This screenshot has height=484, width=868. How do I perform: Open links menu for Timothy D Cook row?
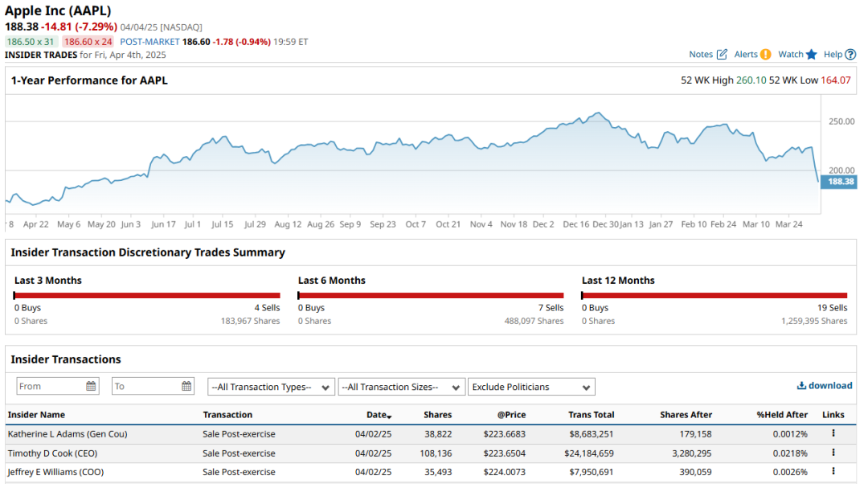click(x=833, y=453)
